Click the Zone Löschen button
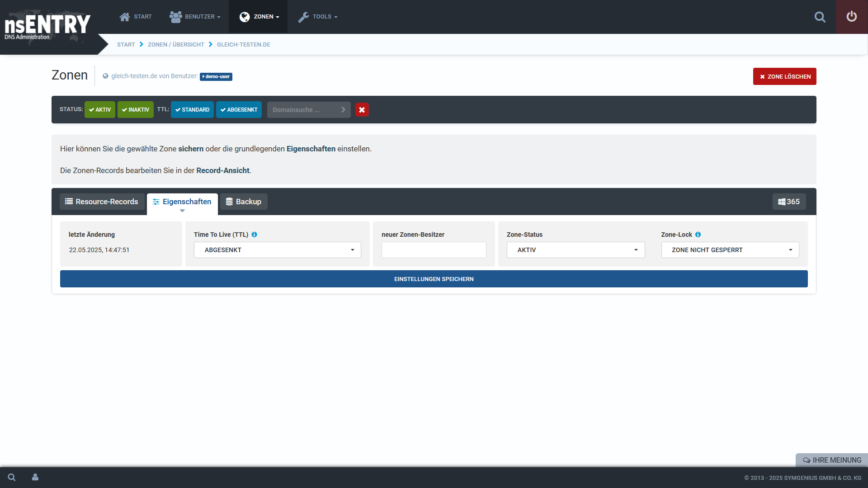The height and width of the screenshot is (488, 868). click(x=784, y=76)
